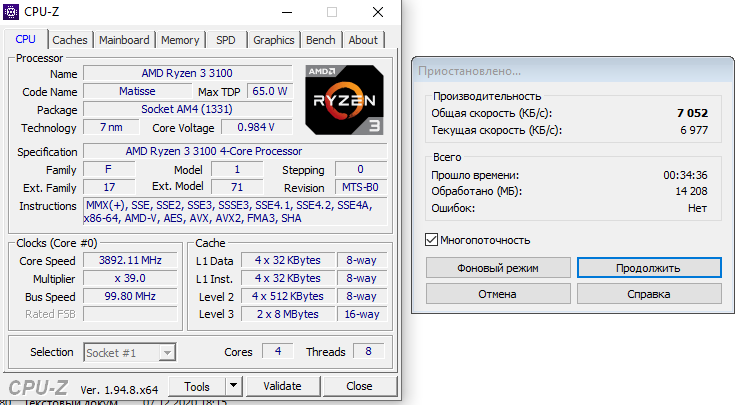Click the Tools button
Viewport: 736px width, 405px height.
[197, 386]
